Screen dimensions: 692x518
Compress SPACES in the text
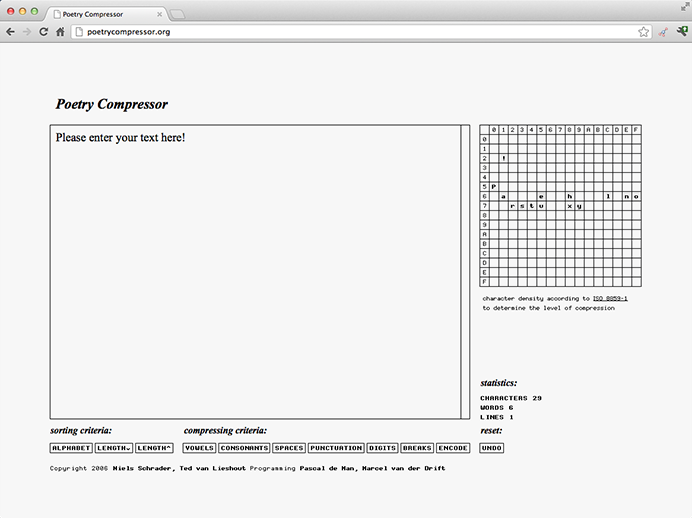pyautogui.click(x=289, y=448)
